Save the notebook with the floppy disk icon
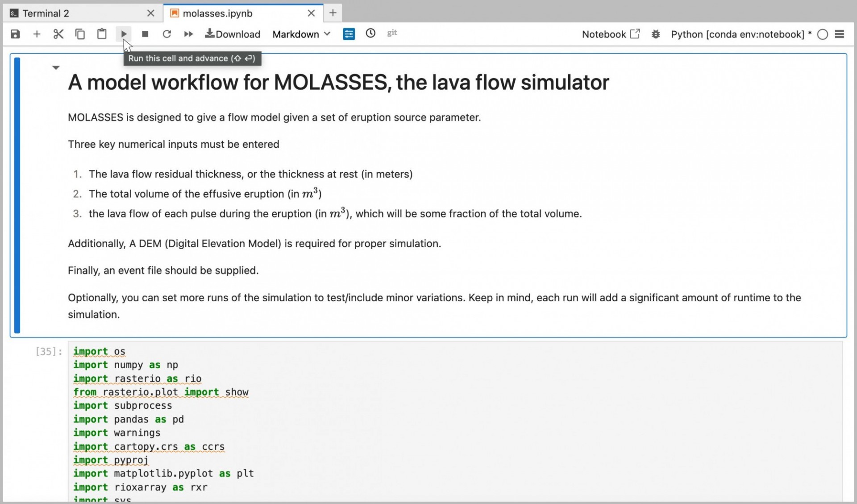 [15, 34]
